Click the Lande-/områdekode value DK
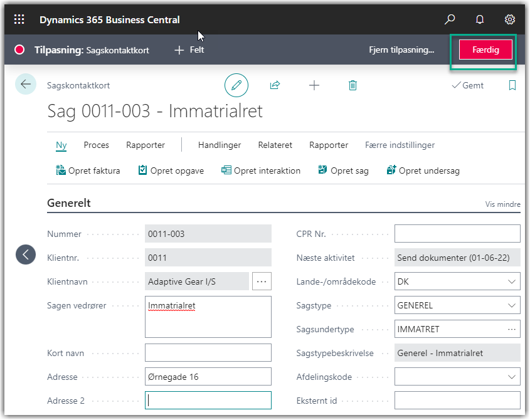The width and height of the screenshot is (530, 420). (403, 282)
